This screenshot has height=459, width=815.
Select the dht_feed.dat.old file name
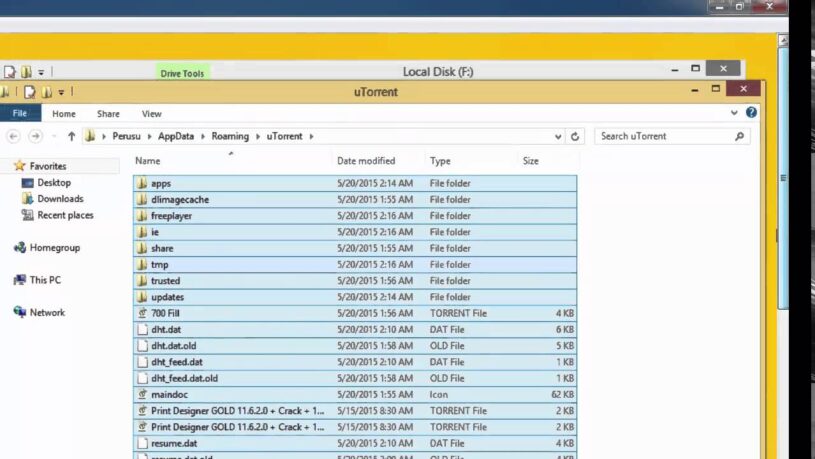pyautogui.click(x=185, y=378)
